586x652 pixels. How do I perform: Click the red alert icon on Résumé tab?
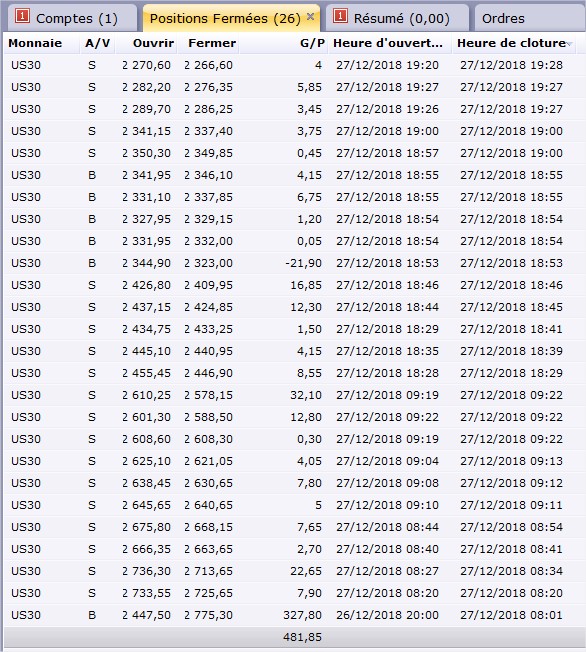(x=340, y=16)
